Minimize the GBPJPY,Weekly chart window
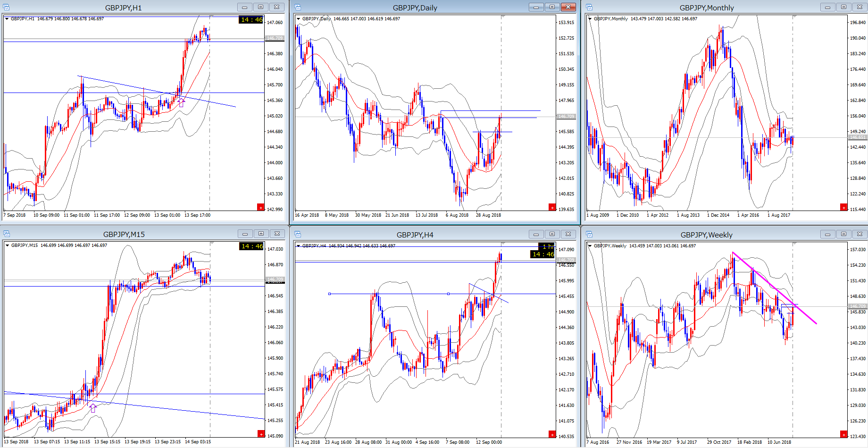The width and height of the screenshot is (868, 448). [x=827, y=234]
